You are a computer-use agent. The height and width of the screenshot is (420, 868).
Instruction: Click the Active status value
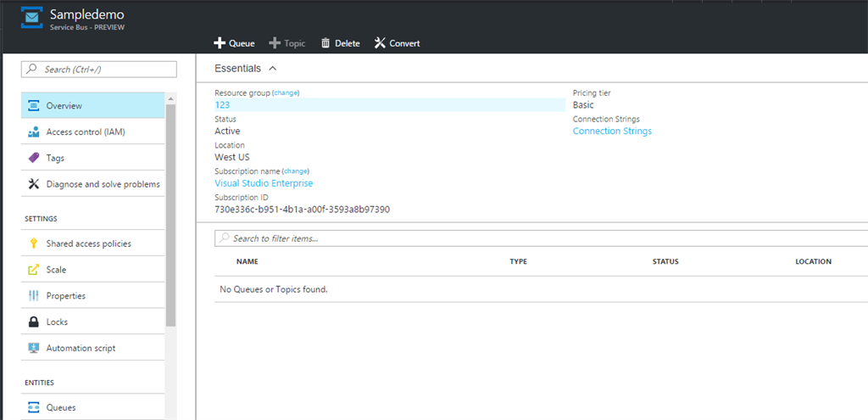[227, 131]
